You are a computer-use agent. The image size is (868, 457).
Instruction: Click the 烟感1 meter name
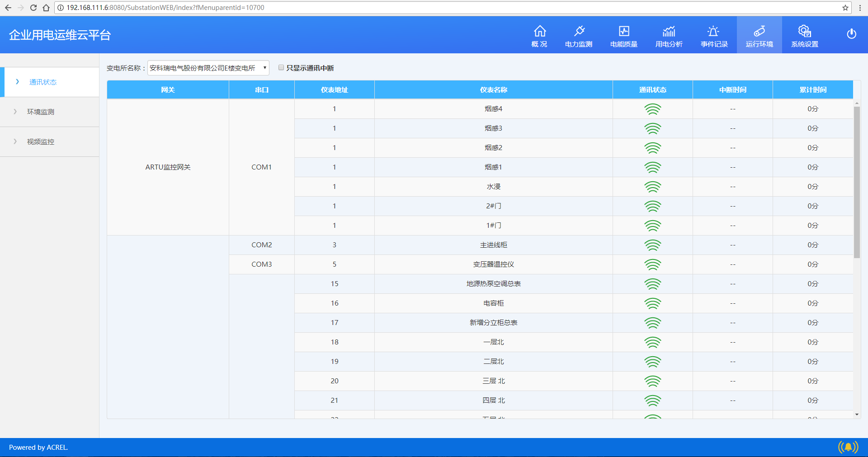pyautogui.click(x=494, y=167)
